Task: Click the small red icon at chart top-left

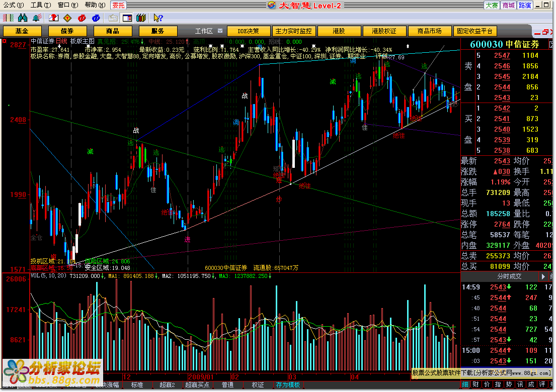Action: [5, 41]
